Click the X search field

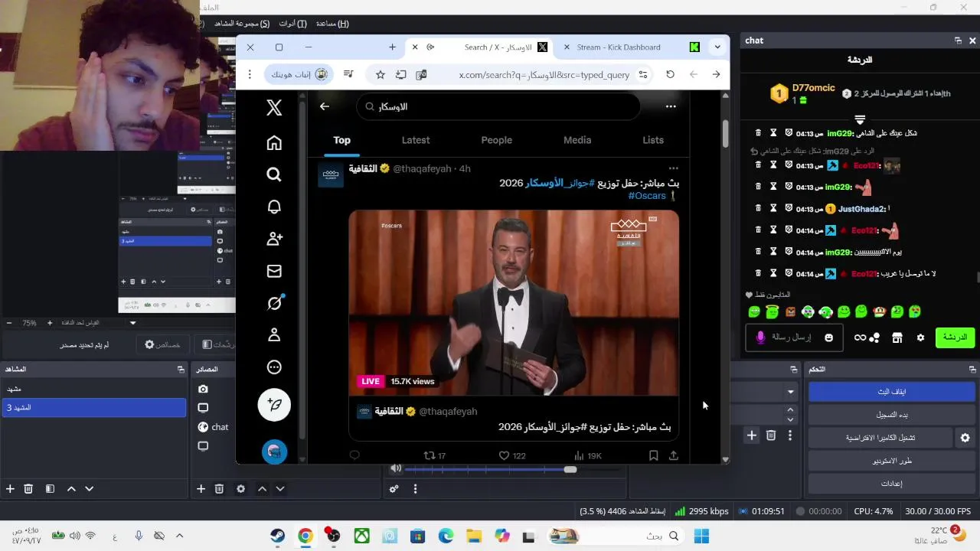click(x=498, y=107)
